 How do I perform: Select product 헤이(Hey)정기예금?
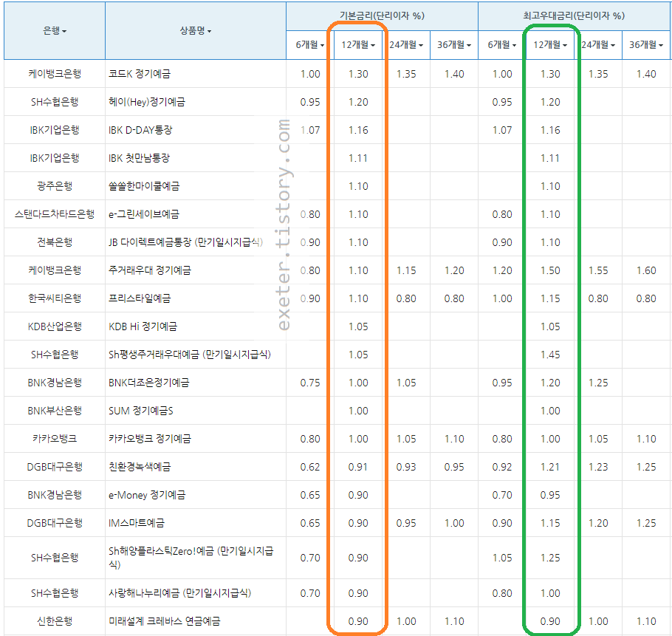pyautogui.click(x=146, y=102)
